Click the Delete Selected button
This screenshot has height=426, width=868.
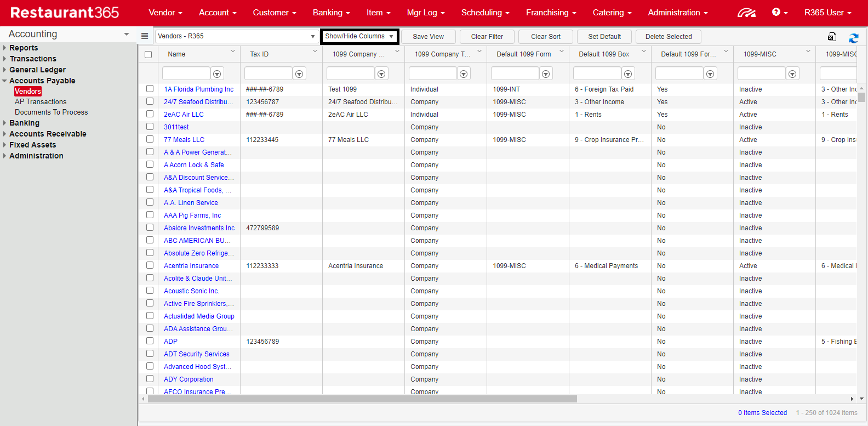669,37
